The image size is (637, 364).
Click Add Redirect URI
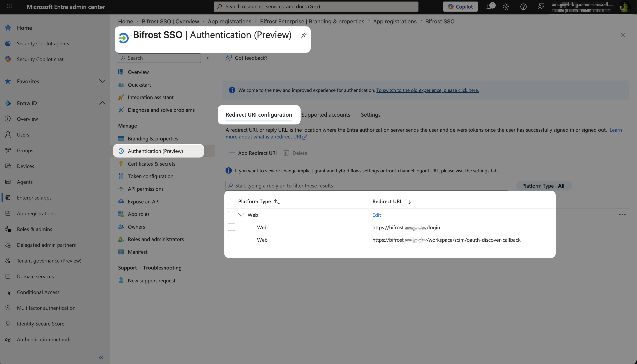point(253,153)
